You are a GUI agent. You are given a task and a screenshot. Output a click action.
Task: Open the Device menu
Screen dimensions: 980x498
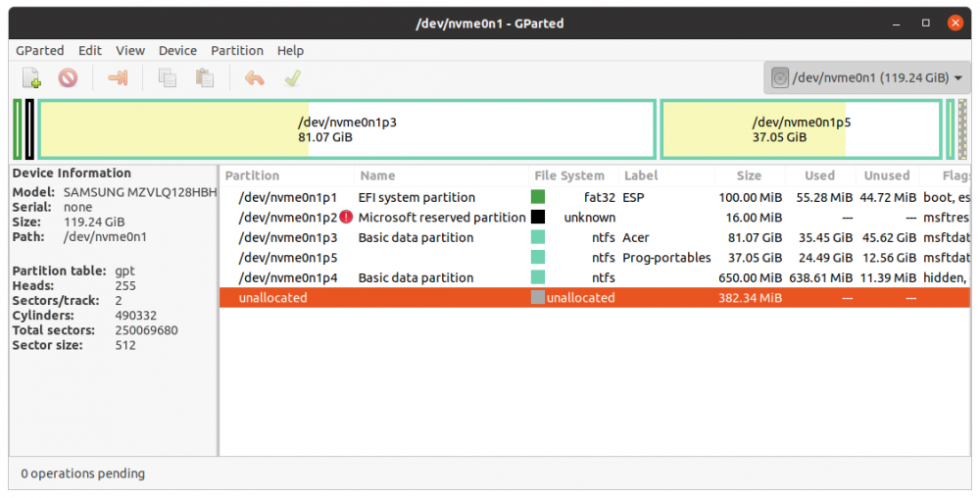[x=177, y=50]
